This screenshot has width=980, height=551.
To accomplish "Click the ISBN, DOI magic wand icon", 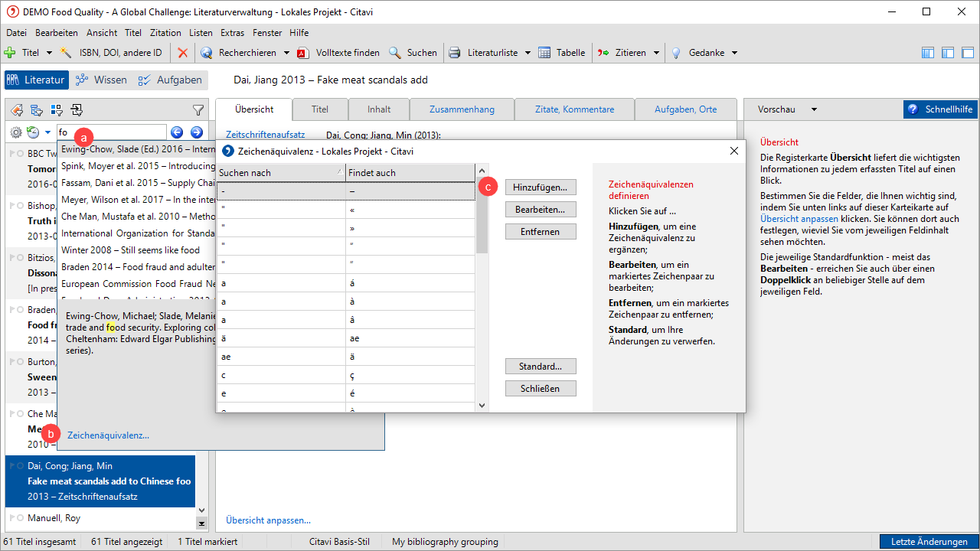I will [67, 53].
